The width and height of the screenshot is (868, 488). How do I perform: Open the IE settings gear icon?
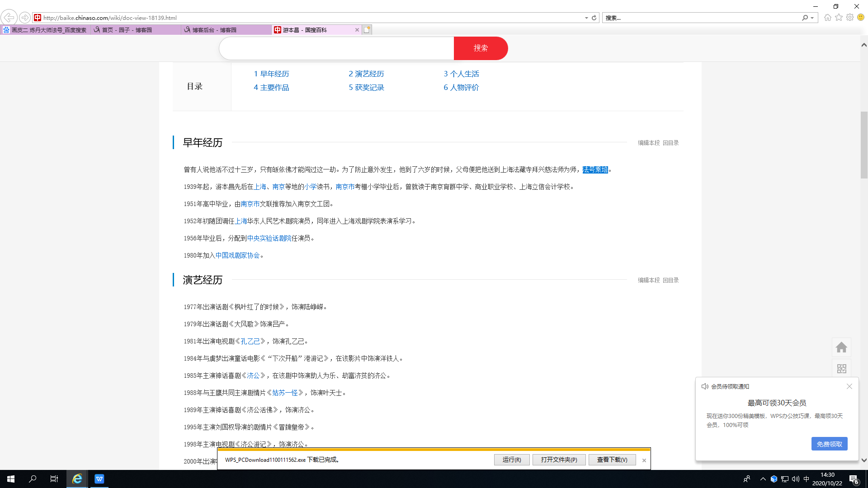coord(850,18)
